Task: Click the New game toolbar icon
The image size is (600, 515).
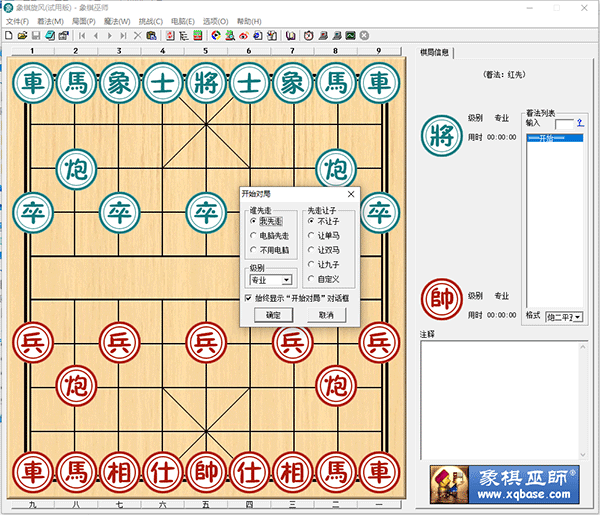Action: 9,36
